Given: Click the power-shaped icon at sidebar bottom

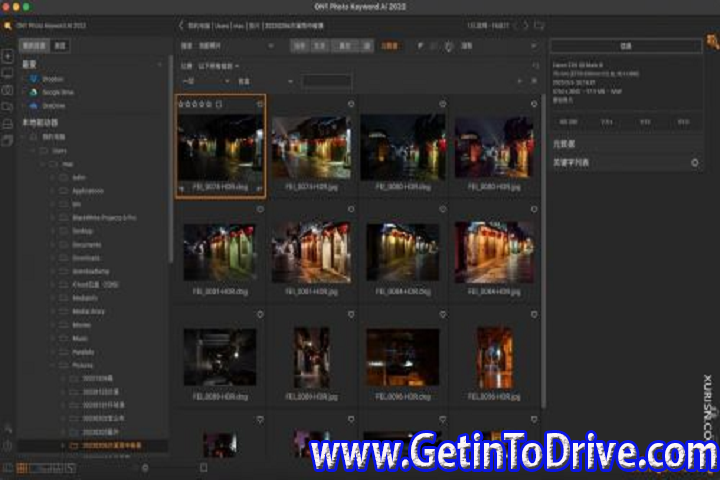Looking at the screenshot, I should (8, 445).
